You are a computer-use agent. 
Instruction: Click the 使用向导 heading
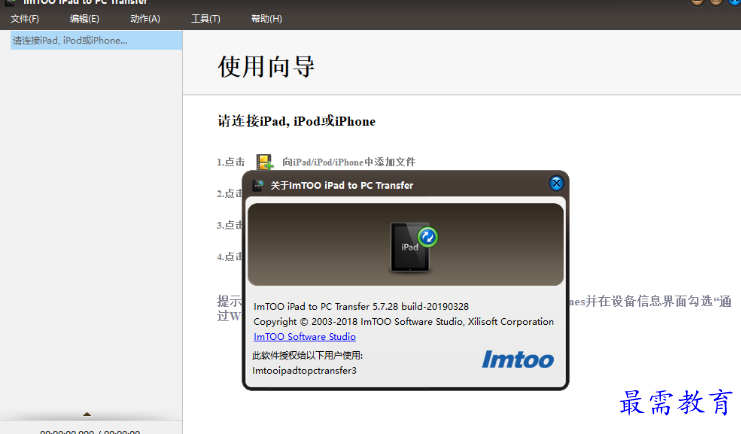(x=266, y=67)
